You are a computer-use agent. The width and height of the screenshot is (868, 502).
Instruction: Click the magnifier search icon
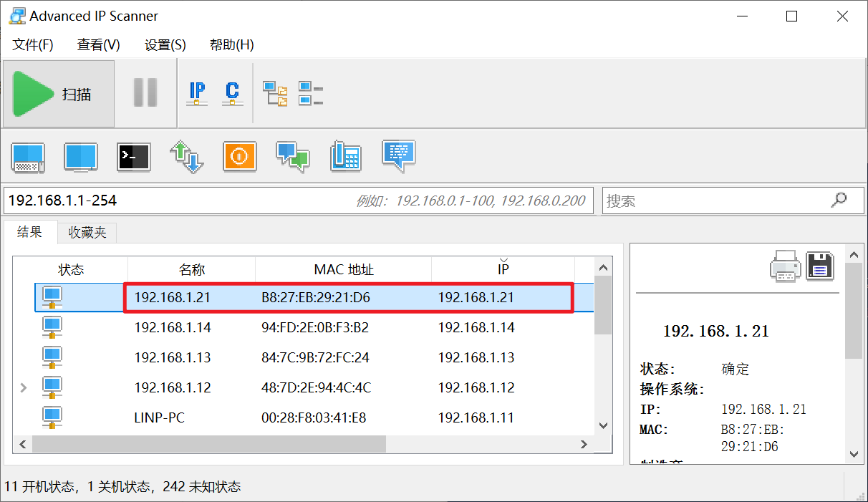point(838,200)
